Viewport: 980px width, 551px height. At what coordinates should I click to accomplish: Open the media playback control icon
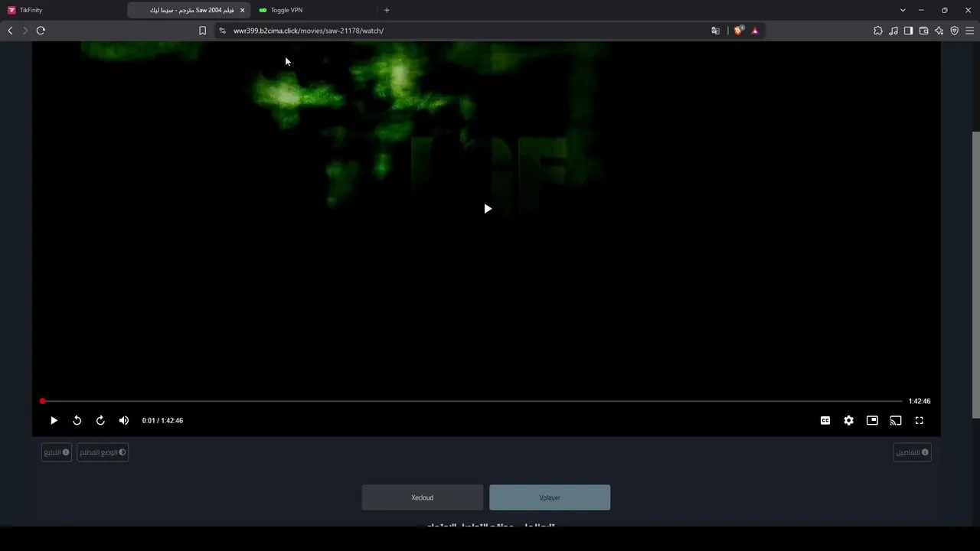coord(893,31)
